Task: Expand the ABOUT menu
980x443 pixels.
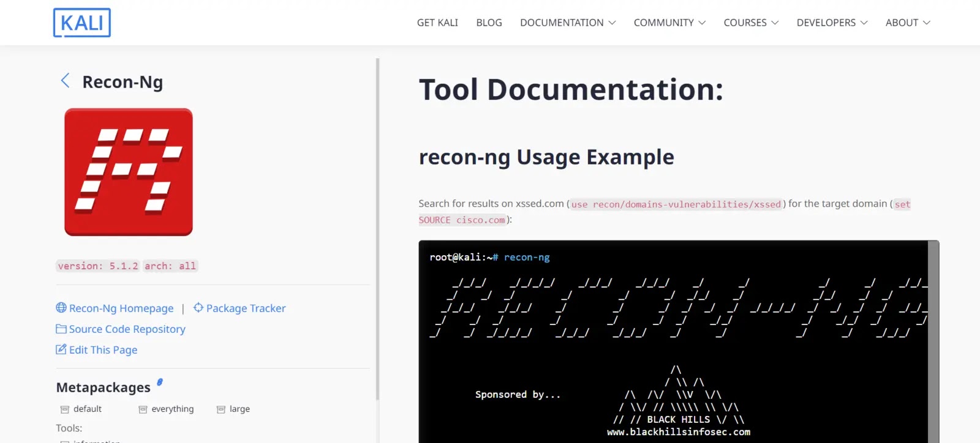Action: [908, 23]
